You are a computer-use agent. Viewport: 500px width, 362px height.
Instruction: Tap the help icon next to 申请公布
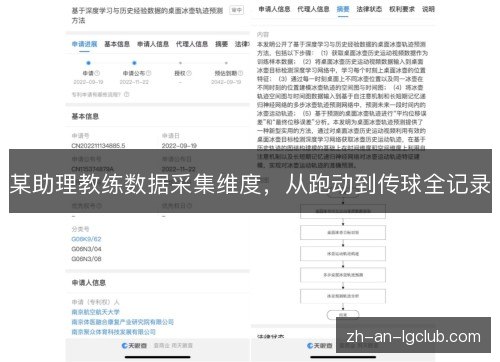coord(149,73)
